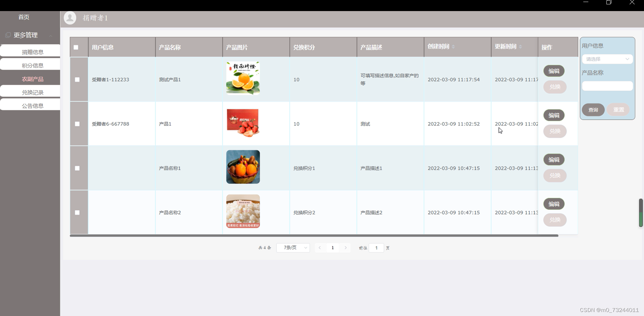Open the fruit basket image thumbnail
644x316 pixels.
coord(243,167)
